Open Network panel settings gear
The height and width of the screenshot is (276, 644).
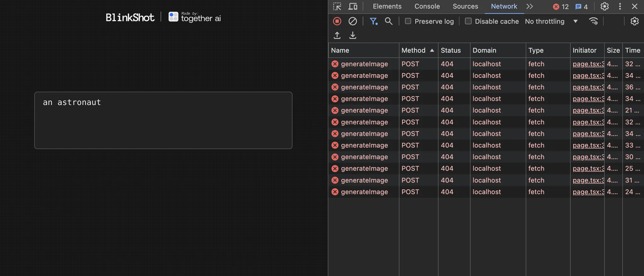pos(635,21)
